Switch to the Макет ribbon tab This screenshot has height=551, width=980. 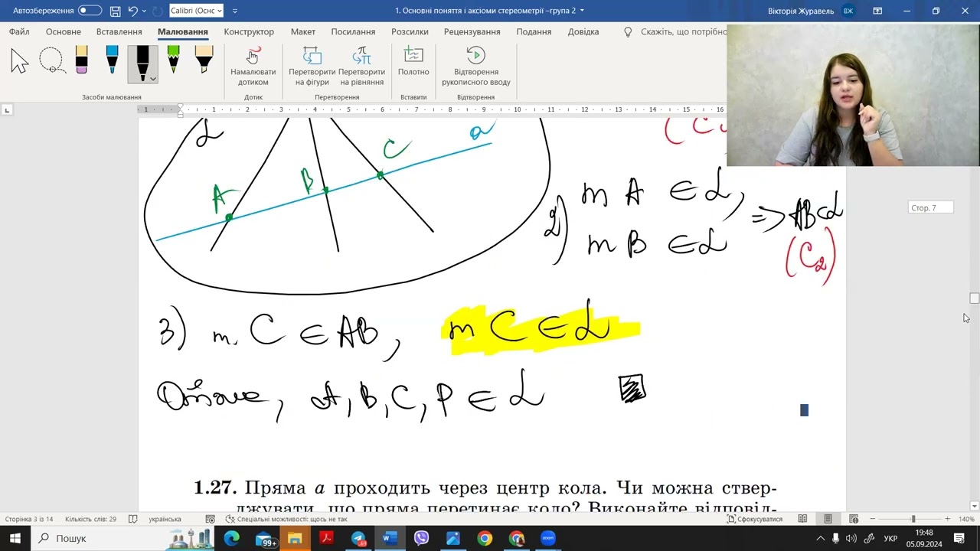pyautogui.click(x=303, y=32)
